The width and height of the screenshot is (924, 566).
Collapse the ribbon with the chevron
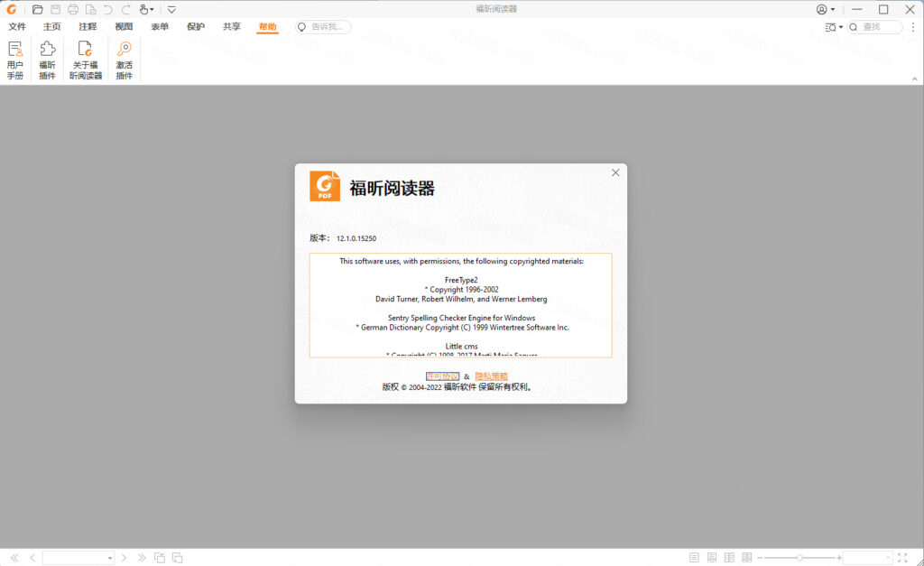click(915, 79)
